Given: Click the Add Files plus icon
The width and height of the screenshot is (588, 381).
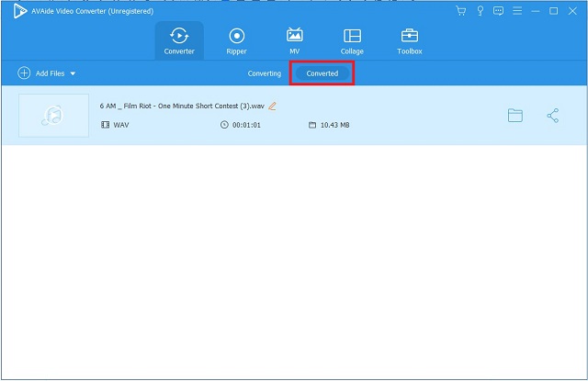Looking at the screenshot, I should tap(24, 73).
